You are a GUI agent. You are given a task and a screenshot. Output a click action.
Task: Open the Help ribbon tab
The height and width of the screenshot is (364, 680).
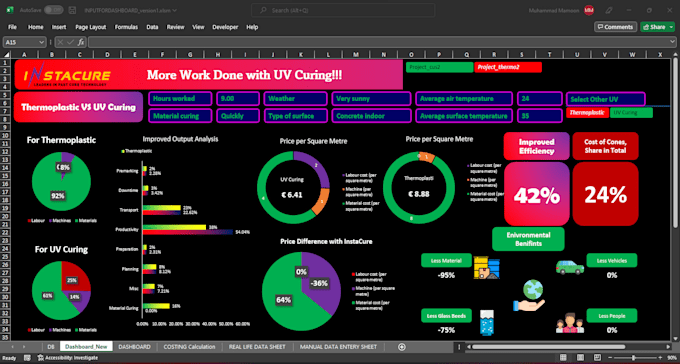(252, 27)
